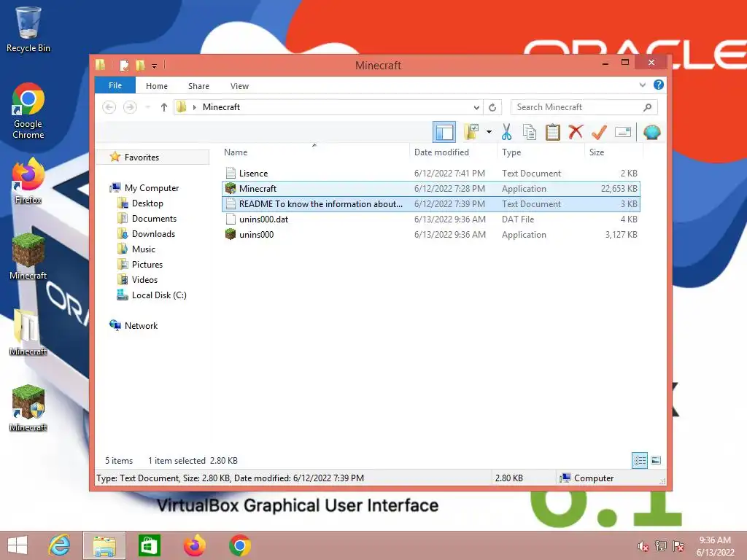Click the search magnifier icon
This screenshot has height=560, width=747.
648,107
